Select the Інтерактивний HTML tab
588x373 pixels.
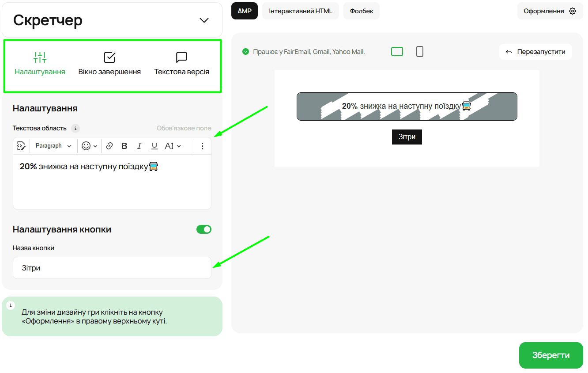tap(300, 11)
